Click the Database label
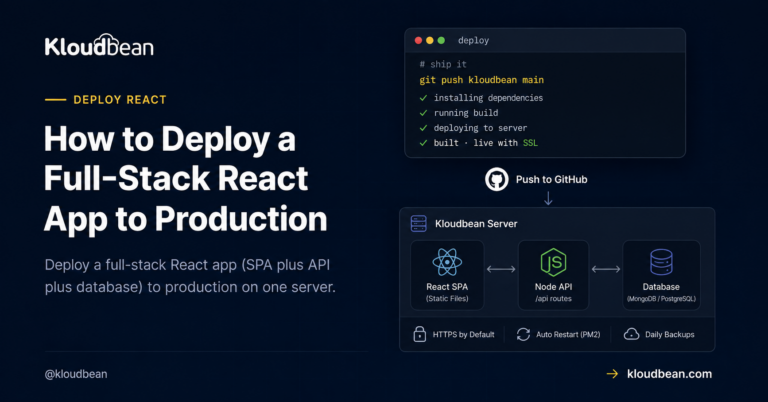The image size is (768, 402). [x=661, y=287]
